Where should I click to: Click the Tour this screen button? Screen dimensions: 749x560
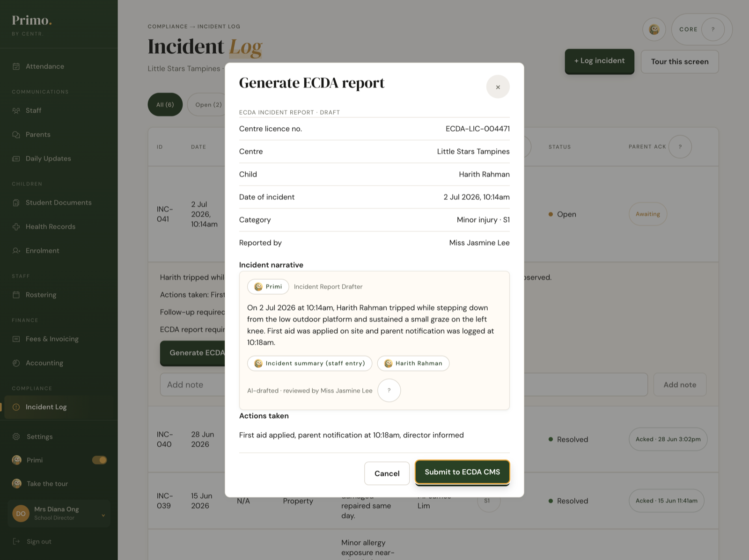[680, 62]
